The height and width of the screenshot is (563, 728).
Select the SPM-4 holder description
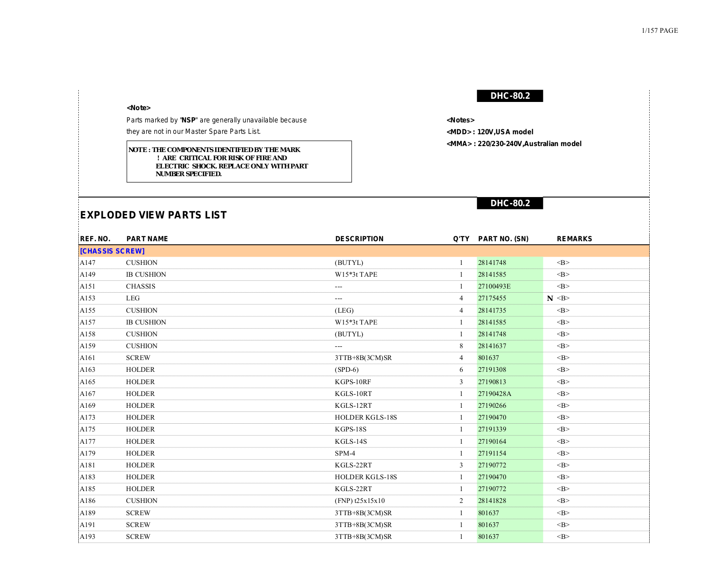click(345, 453)
